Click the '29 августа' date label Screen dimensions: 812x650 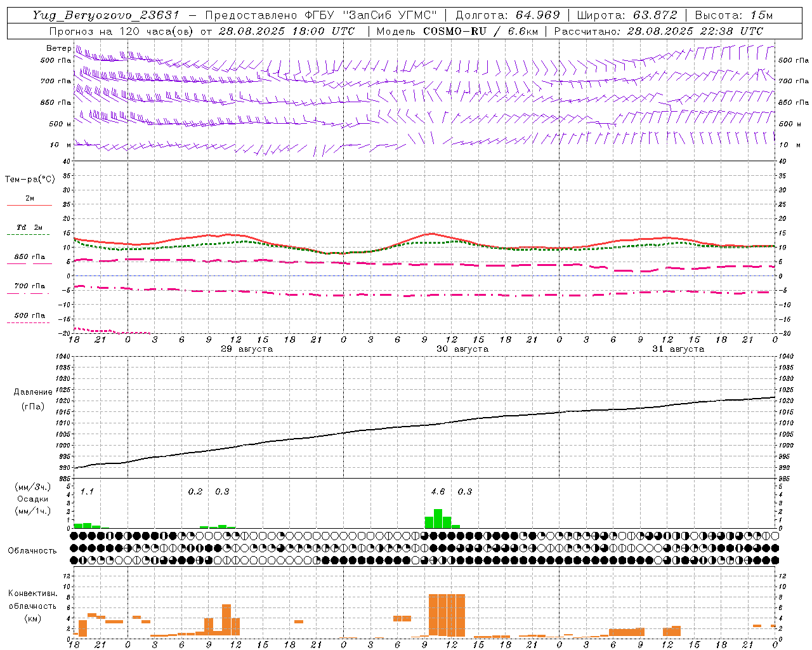[247, 349]
